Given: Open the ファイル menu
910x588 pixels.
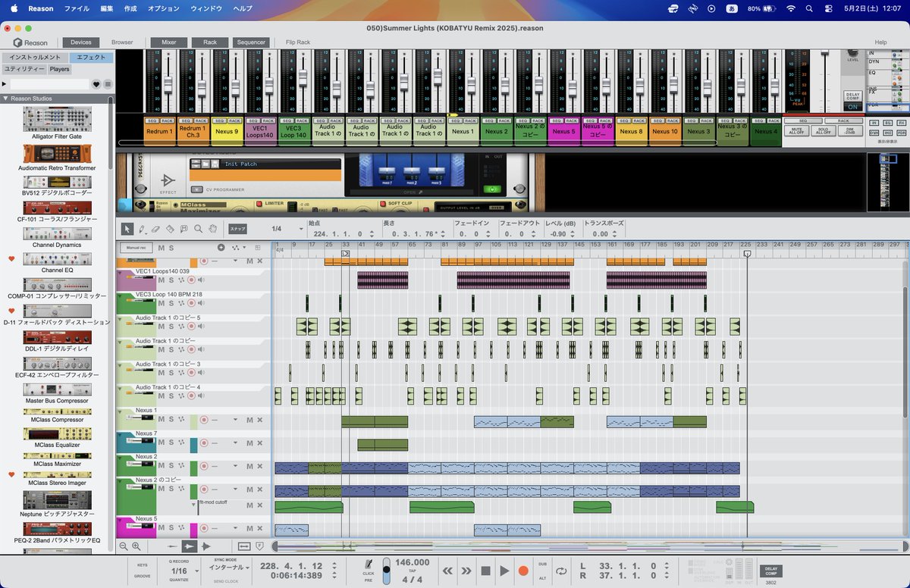Looking at the screenshot, I should point(77,8).
